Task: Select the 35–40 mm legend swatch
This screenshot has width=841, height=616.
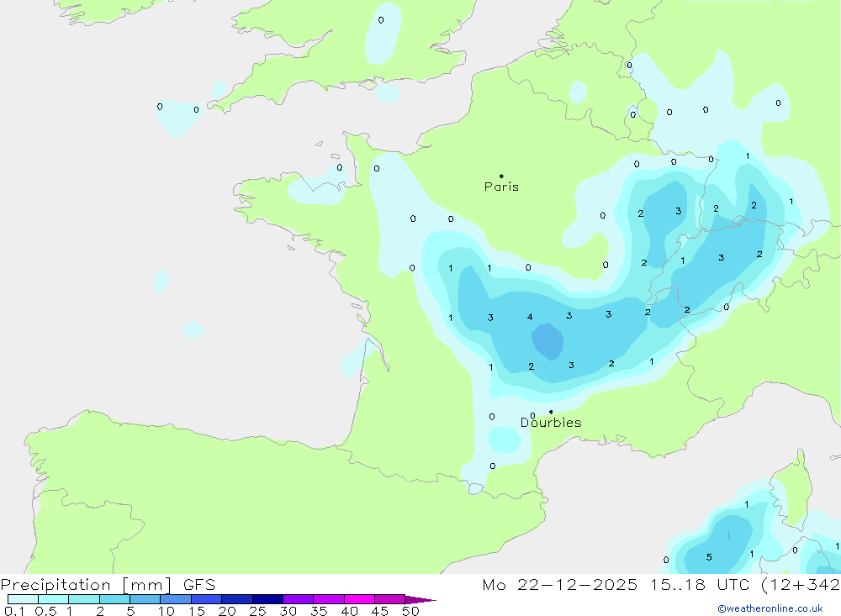Action: [329, 599]
